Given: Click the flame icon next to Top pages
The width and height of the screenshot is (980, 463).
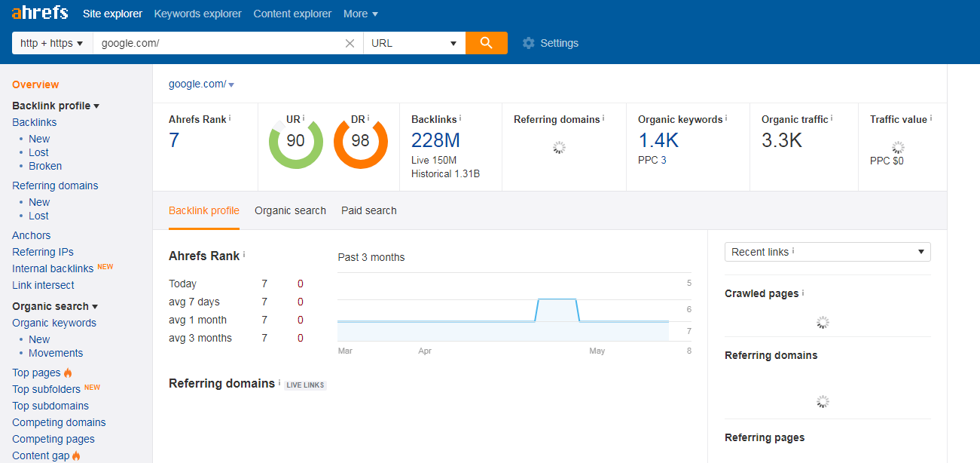Looking at the screenshot, I should point(68,373).
